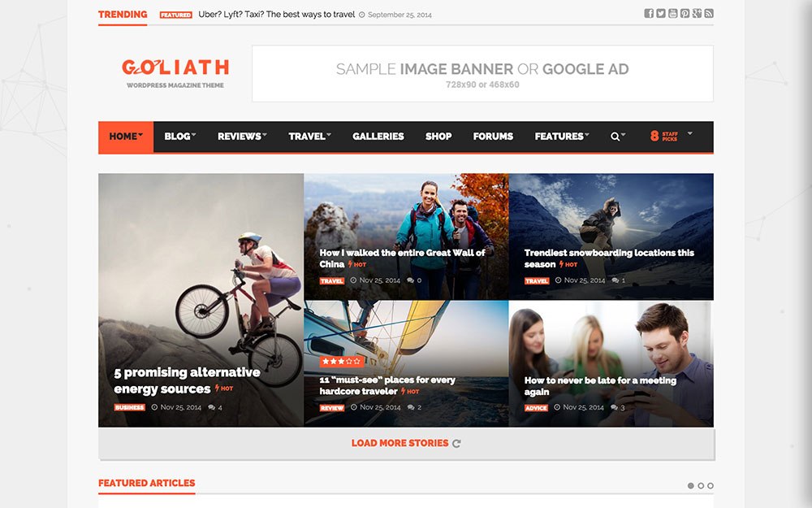Click the refresh icon beside Load More Stories
Image resolution: width=812 pixels, height=508 pixels.
tap(456, 444)
